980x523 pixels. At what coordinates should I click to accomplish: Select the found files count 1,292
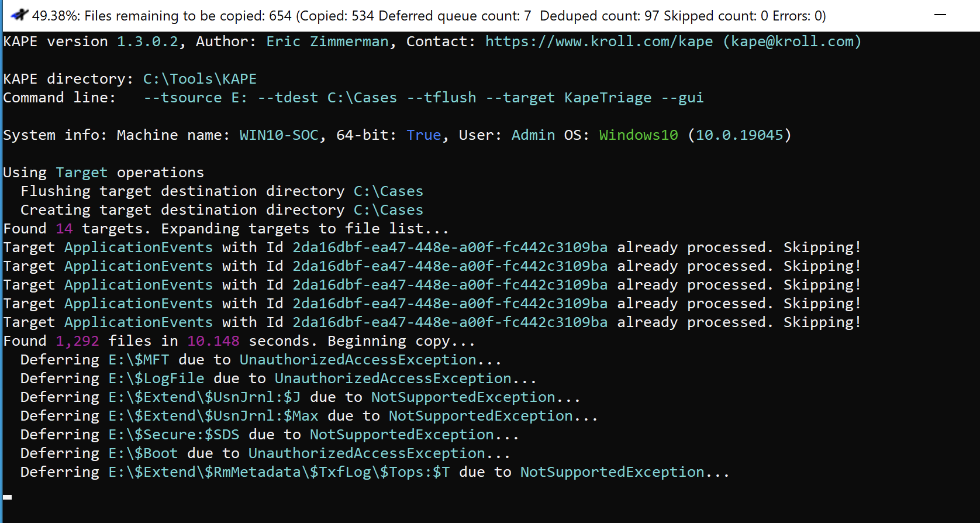[77, 341]
